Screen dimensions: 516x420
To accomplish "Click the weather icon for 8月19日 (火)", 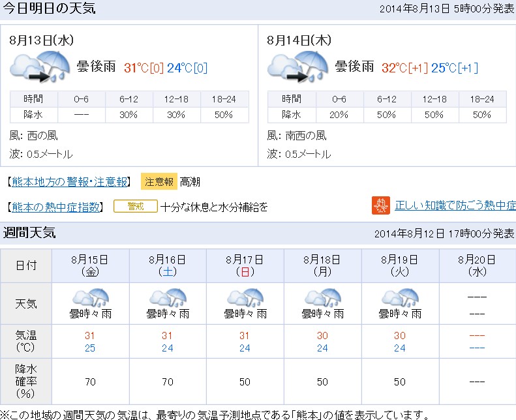I will point(399,298).
